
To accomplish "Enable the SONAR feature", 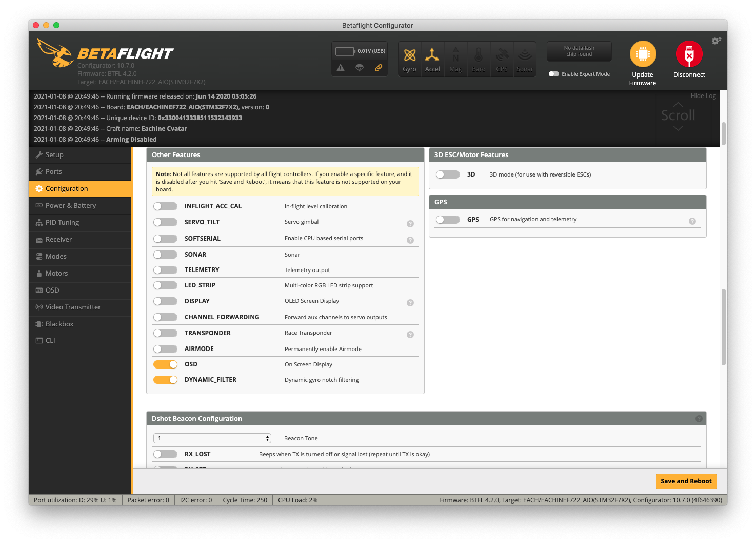I will (165, 255).
